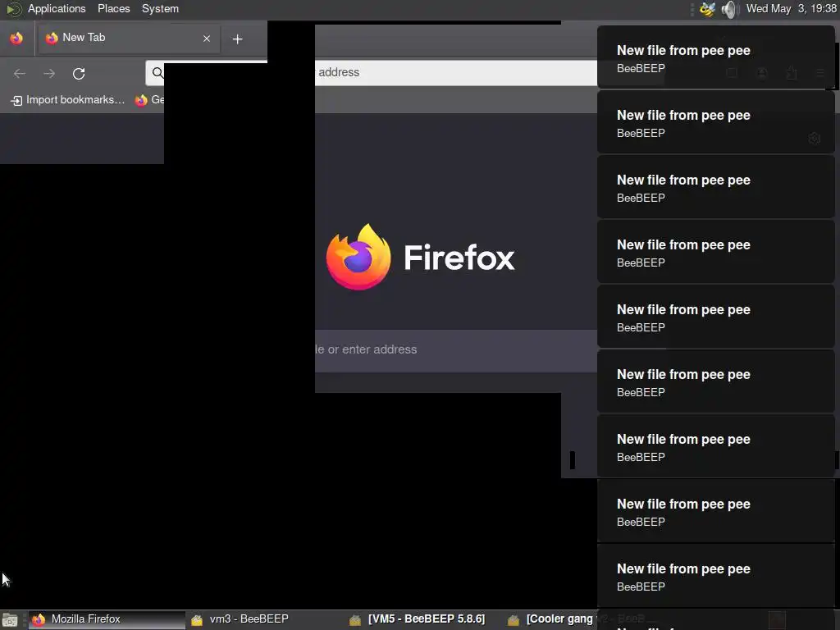The image size is (840, 630).
Task: Open the System menu
Action: (x=160, y=8)
